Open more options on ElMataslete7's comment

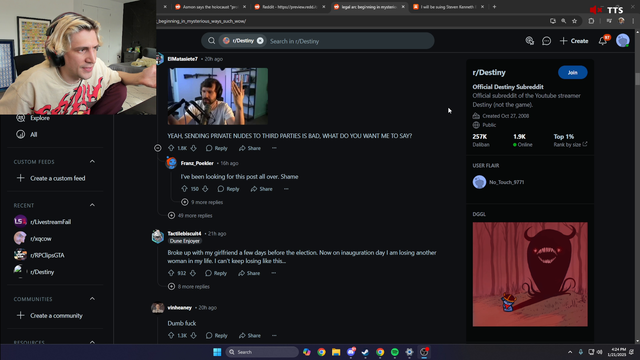click(274, 148)
